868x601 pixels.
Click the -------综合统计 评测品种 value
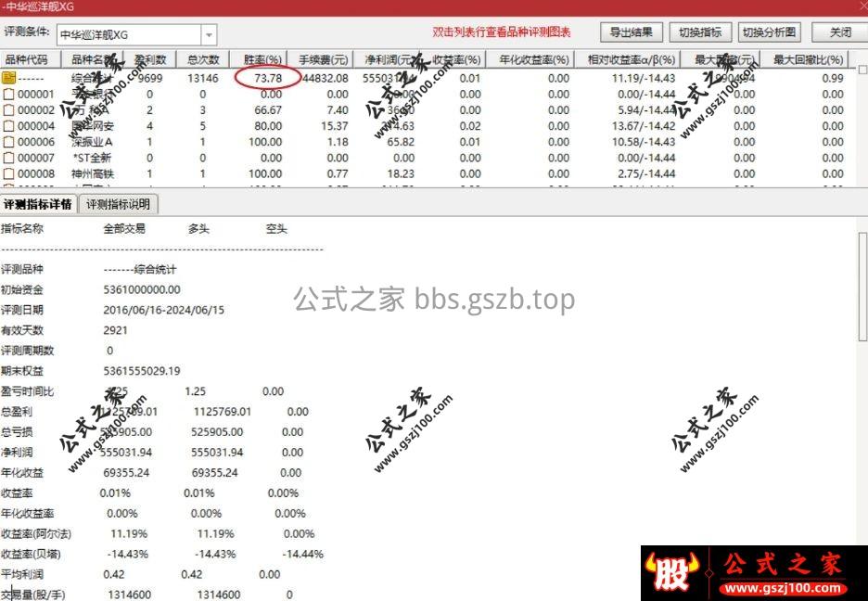point(140,270)
